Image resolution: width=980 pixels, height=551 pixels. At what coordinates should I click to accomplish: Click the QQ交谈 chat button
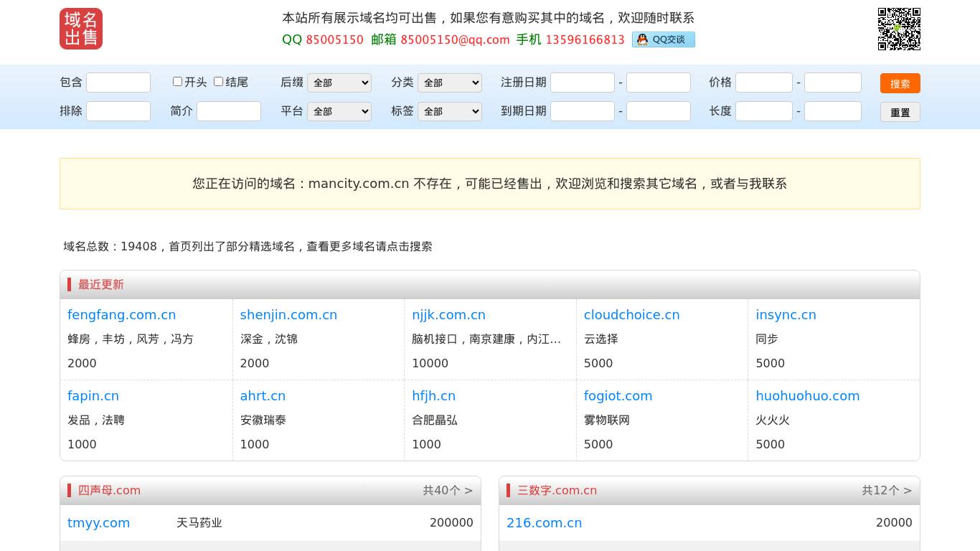663,39
